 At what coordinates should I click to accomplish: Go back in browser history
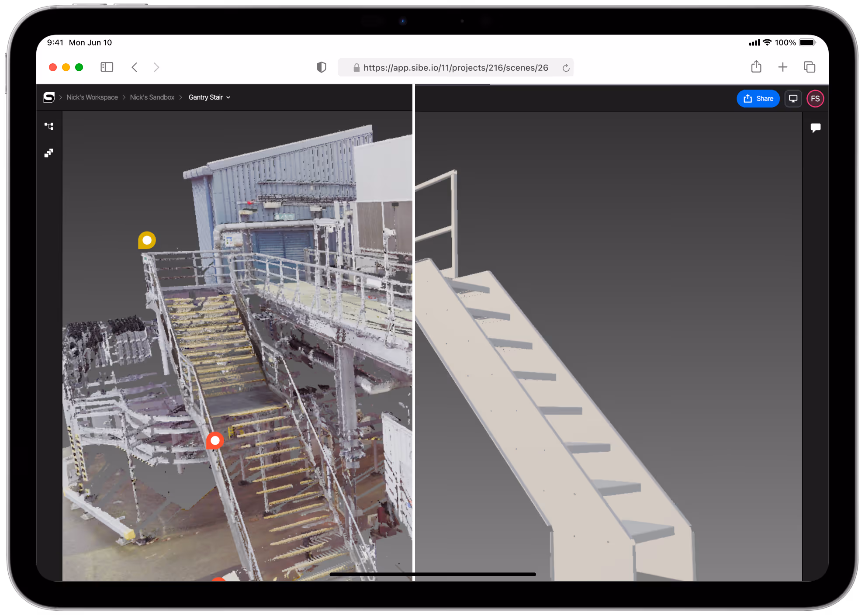(x=135, y=67)
